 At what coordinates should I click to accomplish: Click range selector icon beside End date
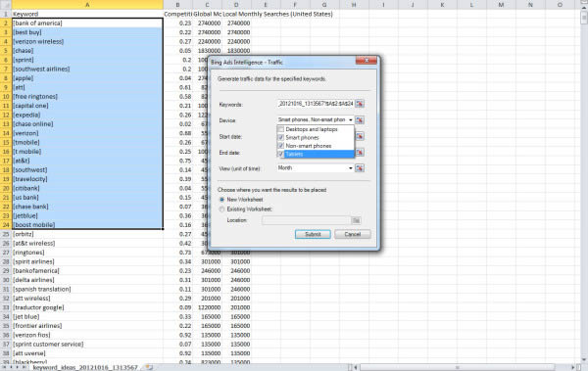[x=360, y=152]
